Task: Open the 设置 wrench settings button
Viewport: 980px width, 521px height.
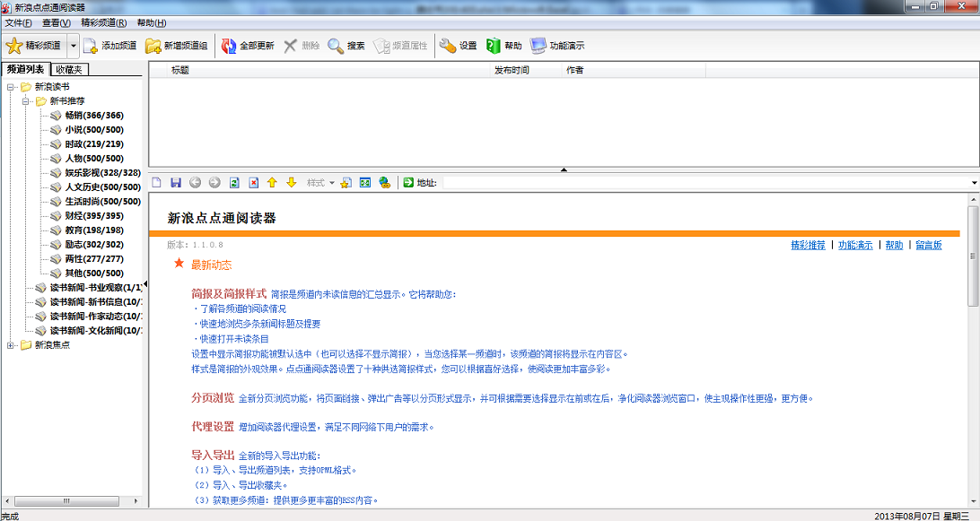Action: click(x=458, y=46)
